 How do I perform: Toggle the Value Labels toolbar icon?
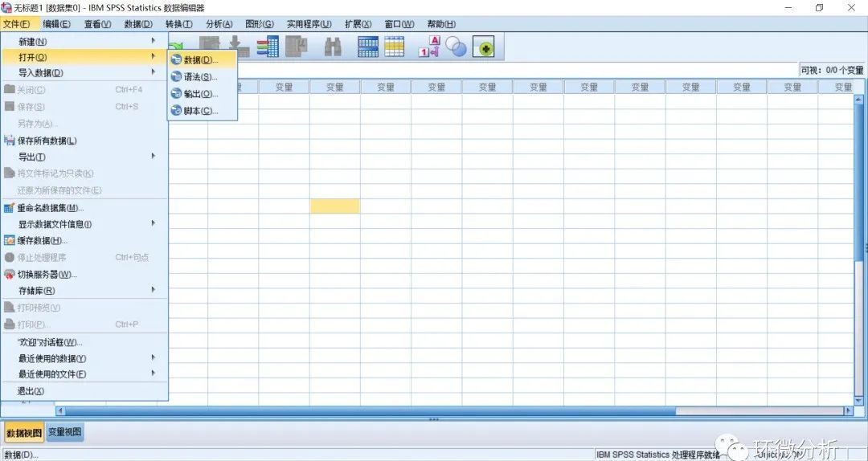(x=429, y=47)
